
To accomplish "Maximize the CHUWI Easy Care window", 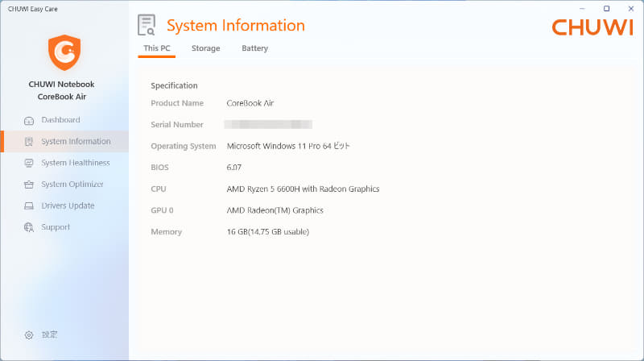I will click(606, 9).
